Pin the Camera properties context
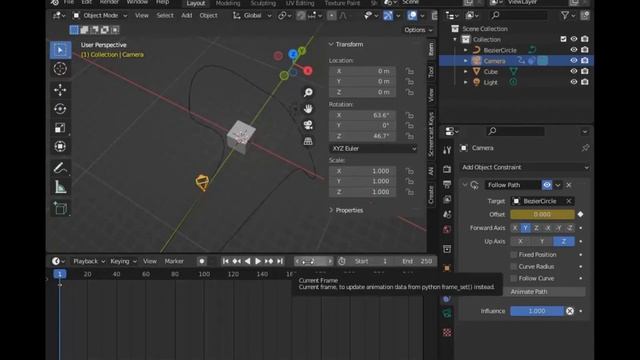This screenshot has height=360, width=640. (585, 148)
